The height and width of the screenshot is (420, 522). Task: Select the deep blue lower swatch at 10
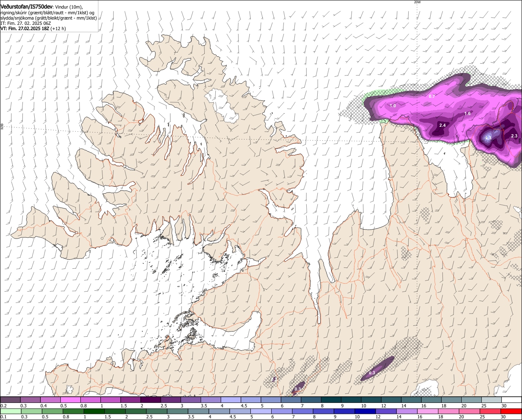pyautogui.click(x=365, y=411)
